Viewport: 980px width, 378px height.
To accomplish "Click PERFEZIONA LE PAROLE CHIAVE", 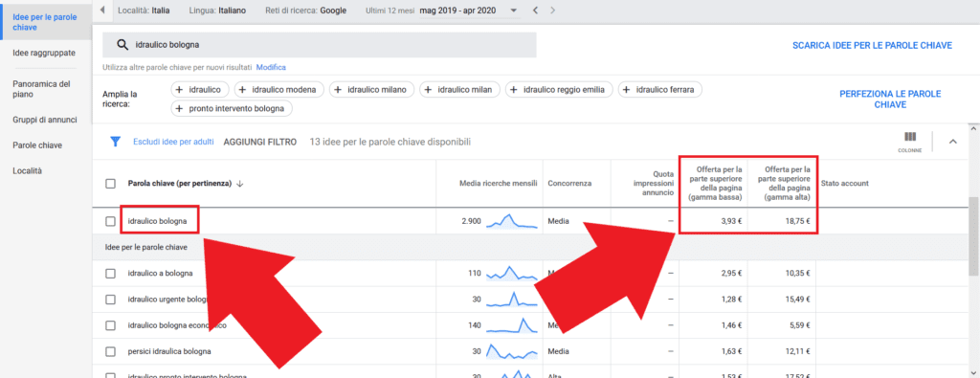I will tap(890, 100).
